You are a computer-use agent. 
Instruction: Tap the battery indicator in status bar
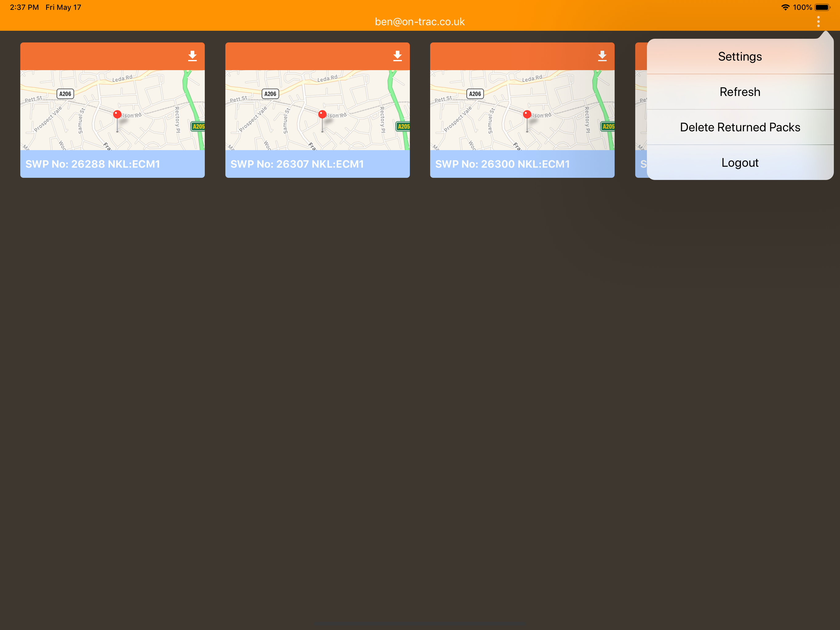pyautogui.click(x=822, y=7)
